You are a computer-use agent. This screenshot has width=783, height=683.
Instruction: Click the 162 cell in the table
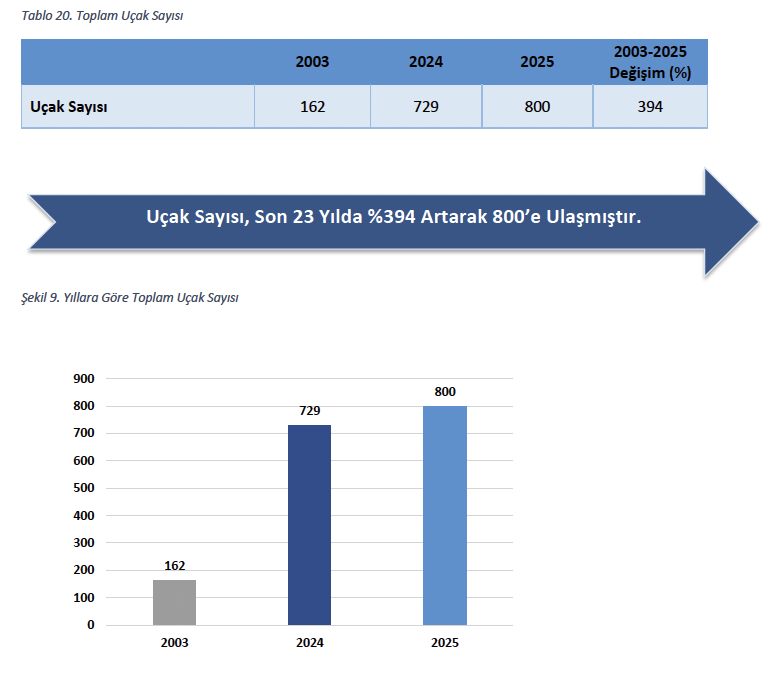pyautogui.click(x=312, y=106)
